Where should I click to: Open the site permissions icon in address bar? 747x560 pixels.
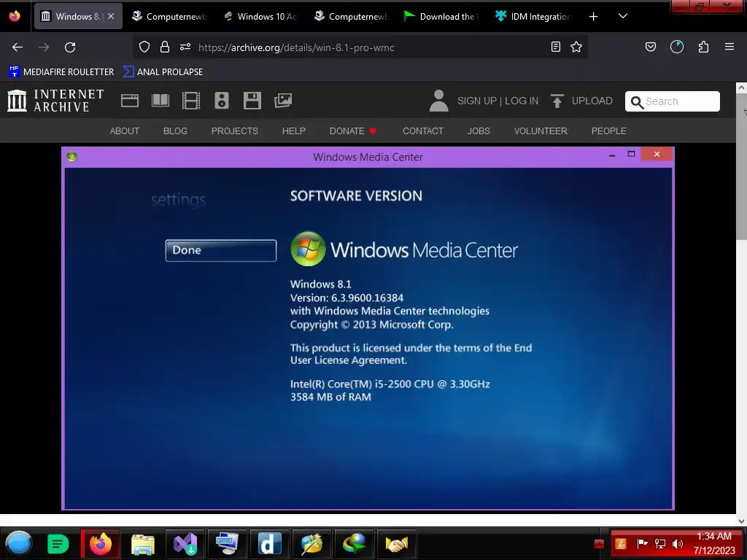pos(185,47)
